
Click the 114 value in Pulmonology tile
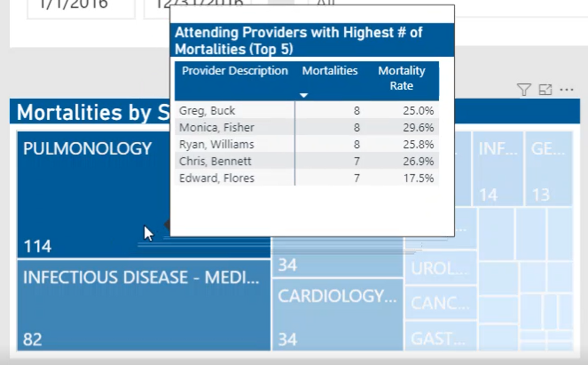(37, 246)
